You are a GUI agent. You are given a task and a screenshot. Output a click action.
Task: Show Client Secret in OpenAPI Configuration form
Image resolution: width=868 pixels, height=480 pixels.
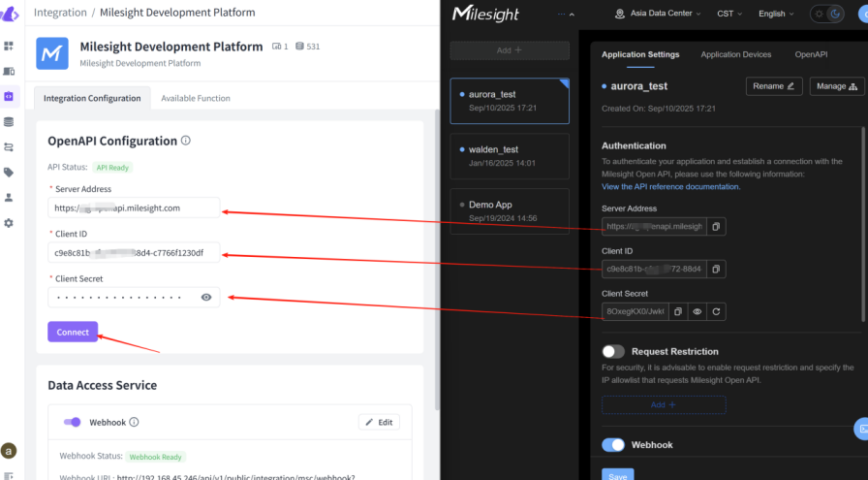[206, 298]
